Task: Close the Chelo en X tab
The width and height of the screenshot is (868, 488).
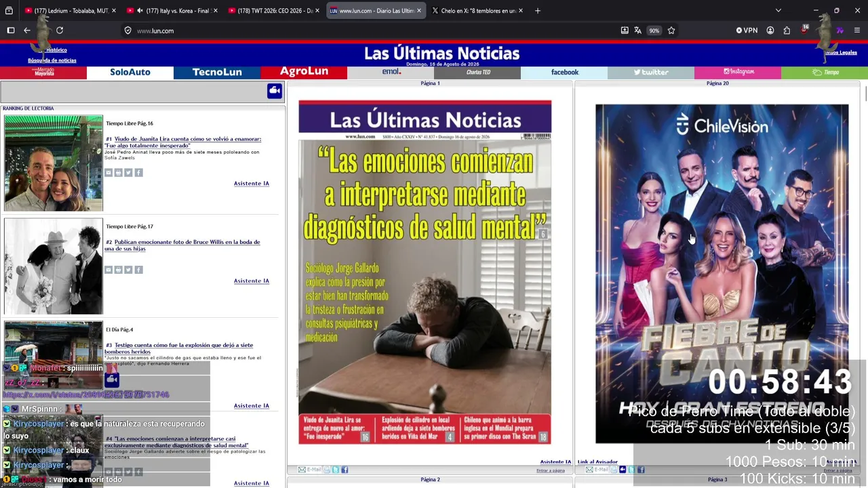Action: click(520, 11)
